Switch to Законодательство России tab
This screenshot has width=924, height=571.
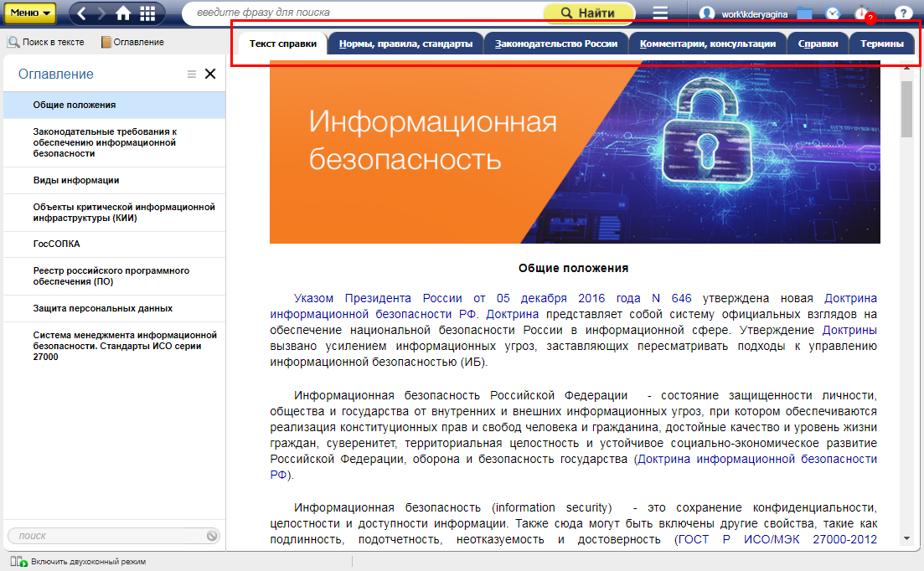556,44
